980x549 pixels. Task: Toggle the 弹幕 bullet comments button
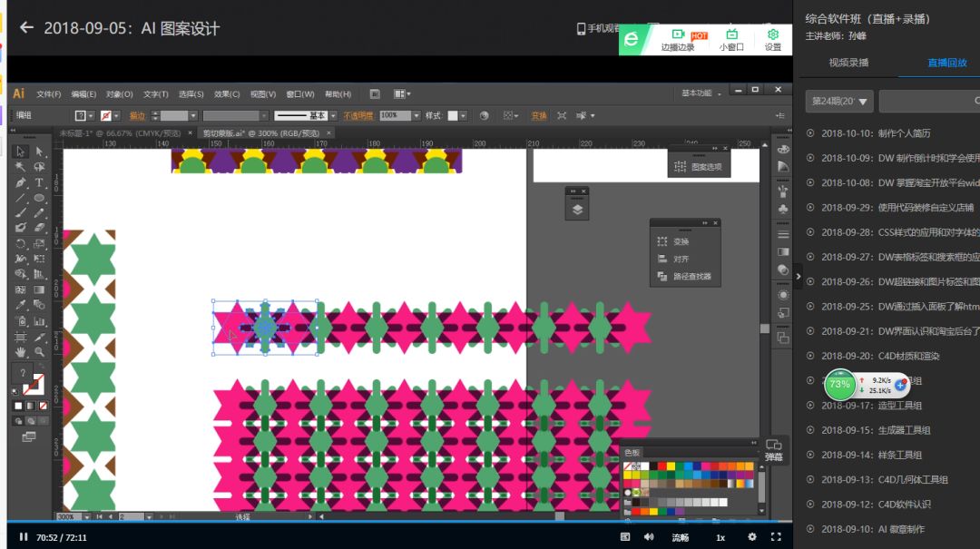tap(773, 449)
